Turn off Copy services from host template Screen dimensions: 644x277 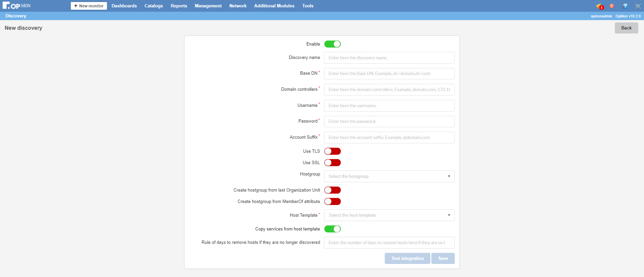pos(332,229)
